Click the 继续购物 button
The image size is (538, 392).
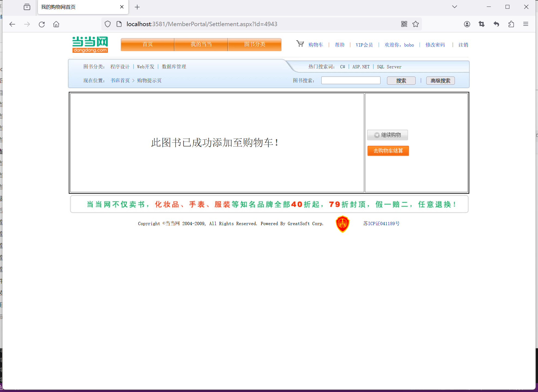click(388, 135)
